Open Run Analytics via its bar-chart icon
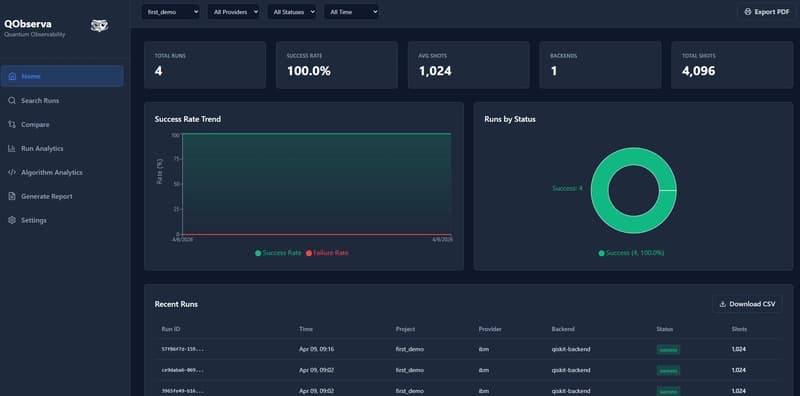Image resolution: width=800 pixels, height=396 pixels. tap(12, 148)
